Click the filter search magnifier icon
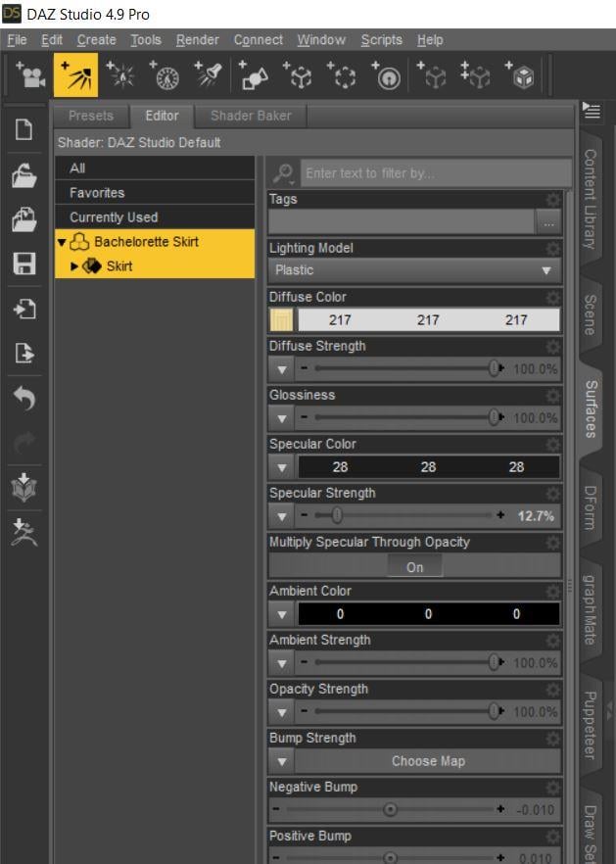The height and width of the screenshot is (864, 616). tap(283, 173)
